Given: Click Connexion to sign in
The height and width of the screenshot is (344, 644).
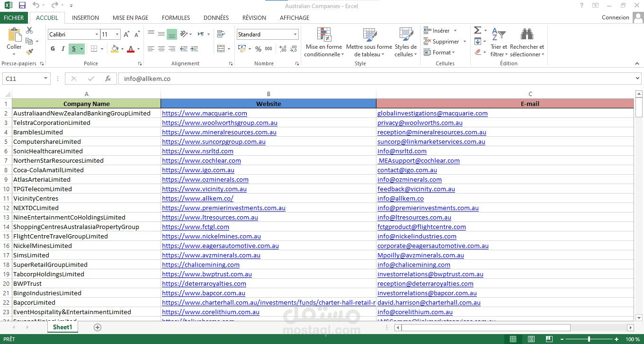Looking at the screenshot, I should 616,18.
